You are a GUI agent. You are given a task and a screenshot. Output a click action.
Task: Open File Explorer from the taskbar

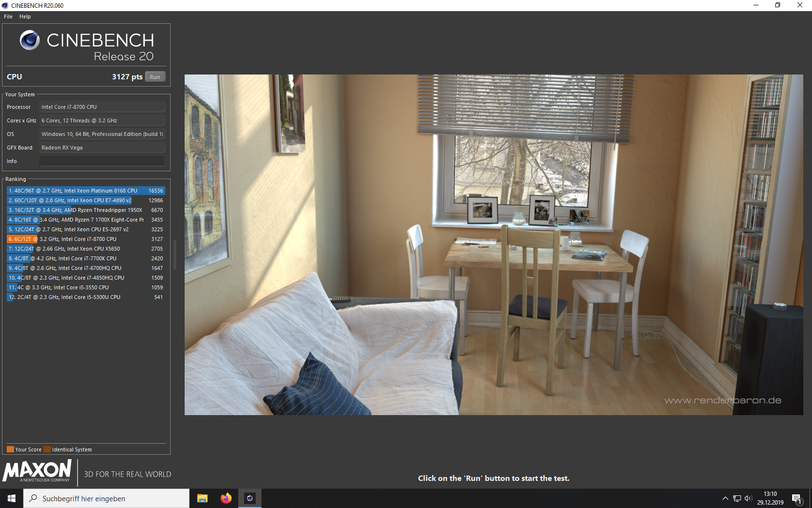203,498
